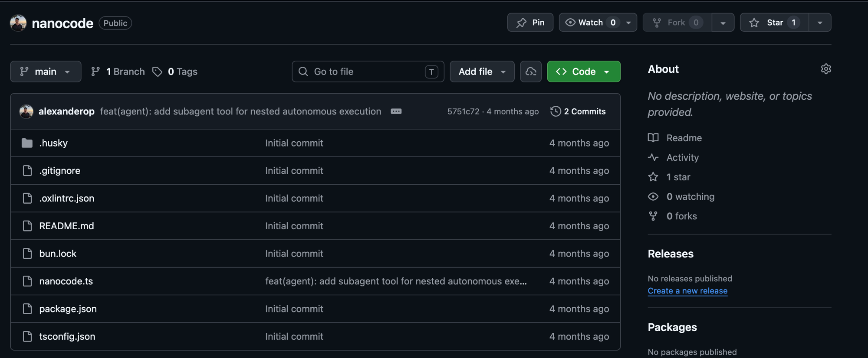Image resolution: width=868 pixels, height=358 pixels.
Task: Click the README.md file icon
Action: (x=27, y=226)
